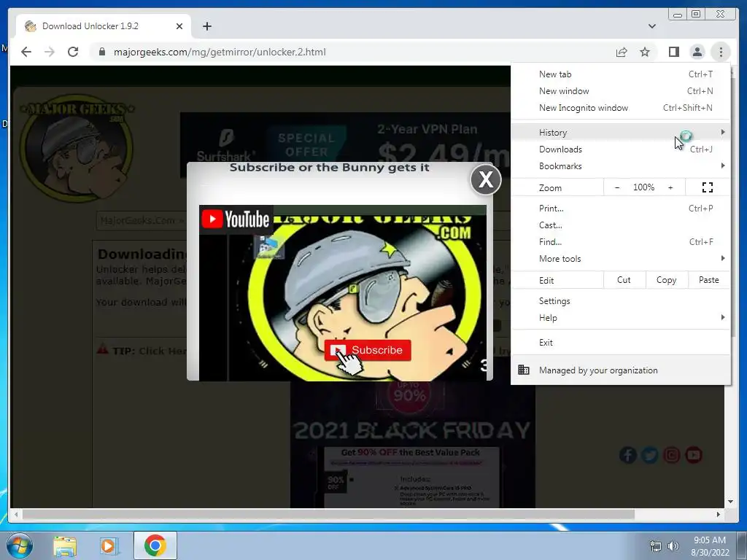Click the taskbar clock showing 9:05 AM
Viewport: 747px width, 560px height.
[710, 545]
